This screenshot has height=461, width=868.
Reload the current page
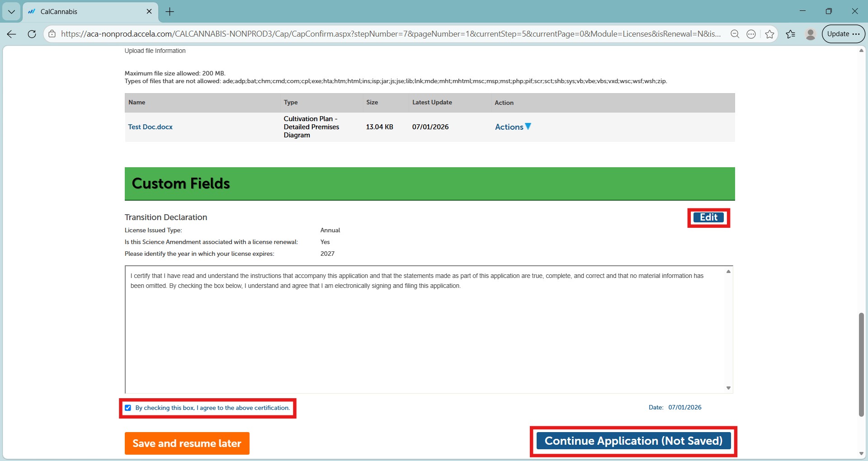coord(32,34)
